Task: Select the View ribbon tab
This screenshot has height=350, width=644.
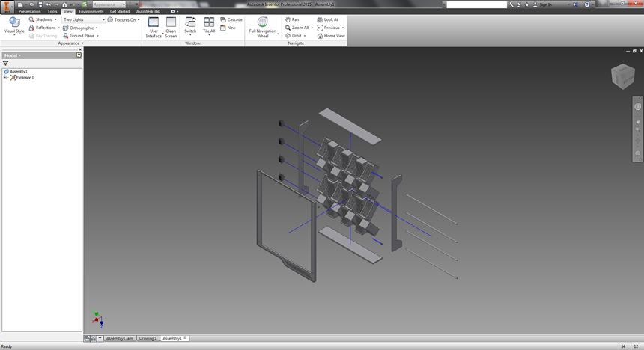Action: tap(67, 11)
